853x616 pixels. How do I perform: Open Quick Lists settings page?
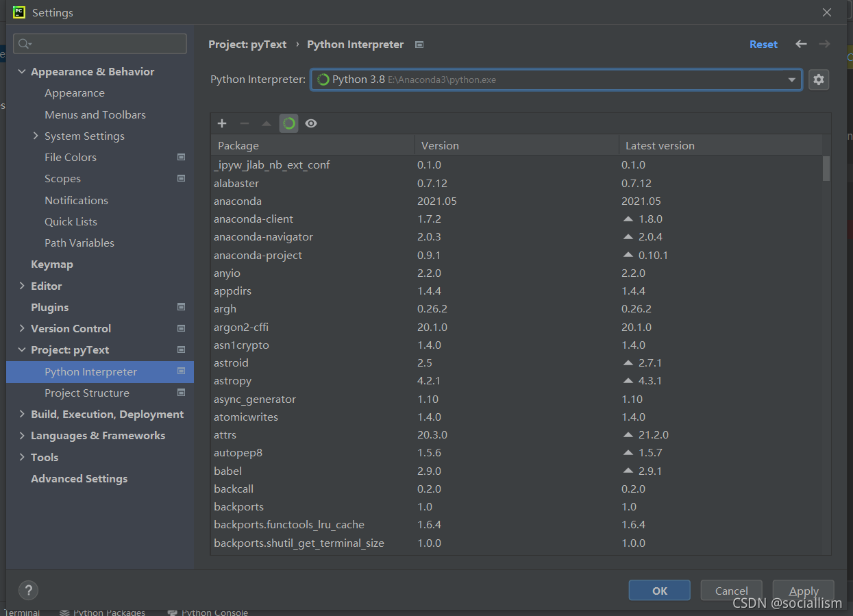[x=71, y=221]
